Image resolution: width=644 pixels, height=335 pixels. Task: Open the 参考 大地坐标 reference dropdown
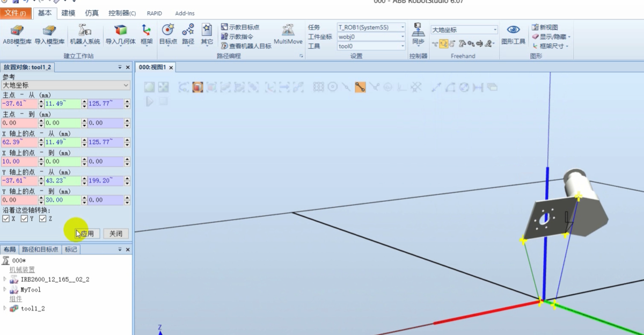pyautogui.click(x=66, y=85)
